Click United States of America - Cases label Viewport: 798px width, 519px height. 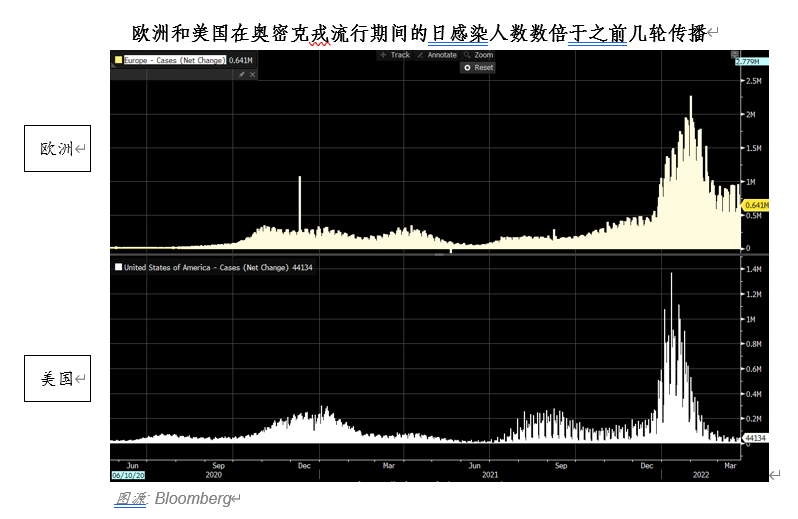(x=206, y=267)
